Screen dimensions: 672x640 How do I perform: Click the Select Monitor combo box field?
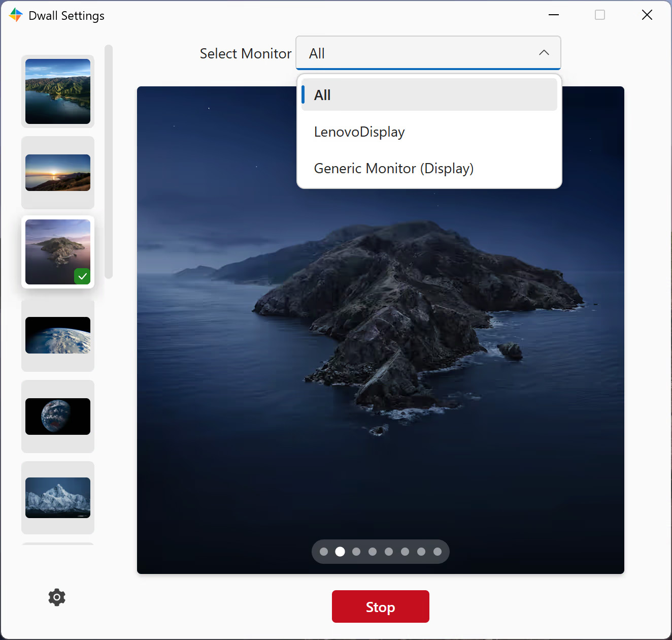428,53
